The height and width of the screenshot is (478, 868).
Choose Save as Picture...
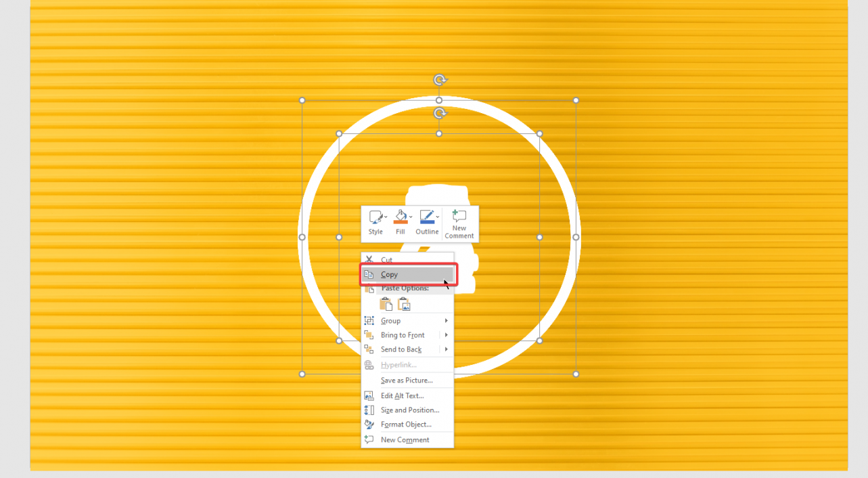pyautogui.click(x=407, y=381)
